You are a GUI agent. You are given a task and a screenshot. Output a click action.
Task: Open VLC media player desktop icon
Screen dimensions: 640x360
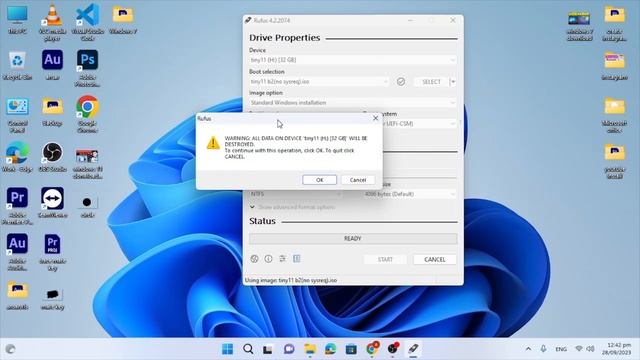[52, 22]
